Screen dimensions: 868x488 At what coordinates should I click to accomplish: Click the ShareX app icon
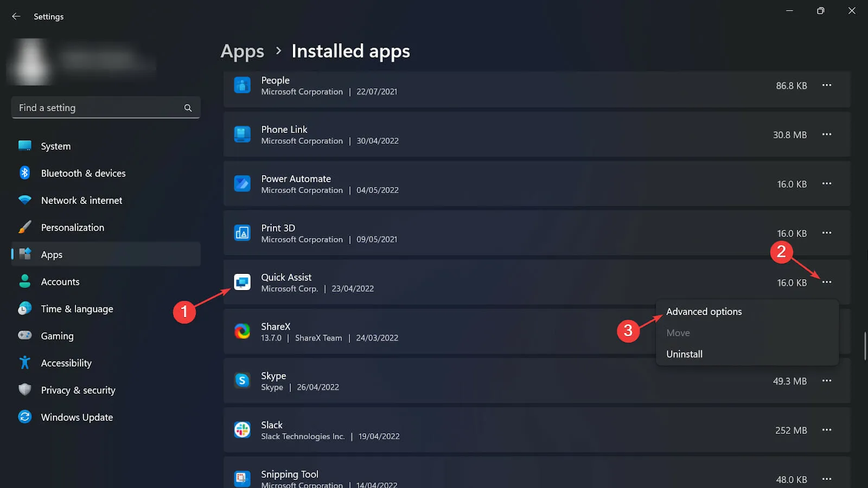(x=242, y=331)
